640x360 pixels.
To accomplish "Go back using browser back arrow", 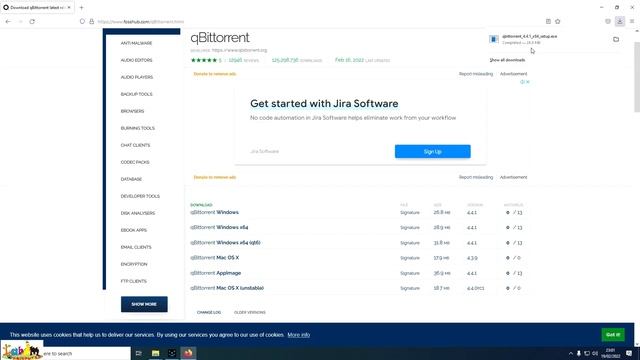I will 8,21.
